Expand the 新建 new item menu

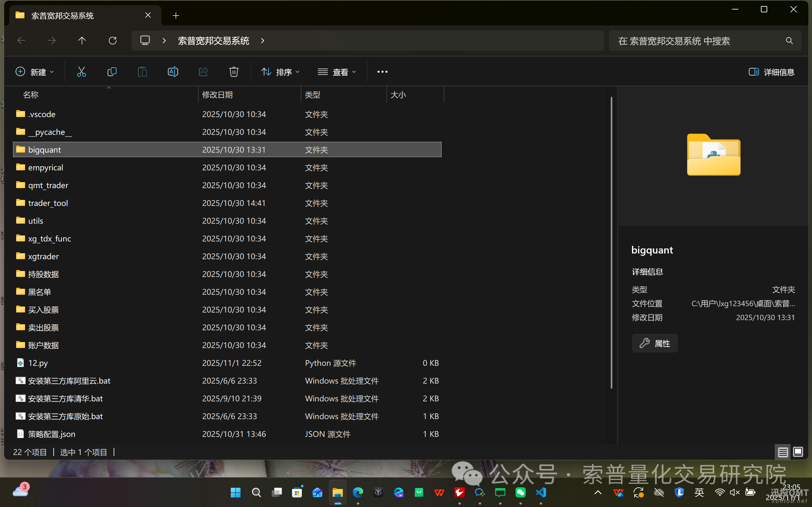click(x=35, y=71)
